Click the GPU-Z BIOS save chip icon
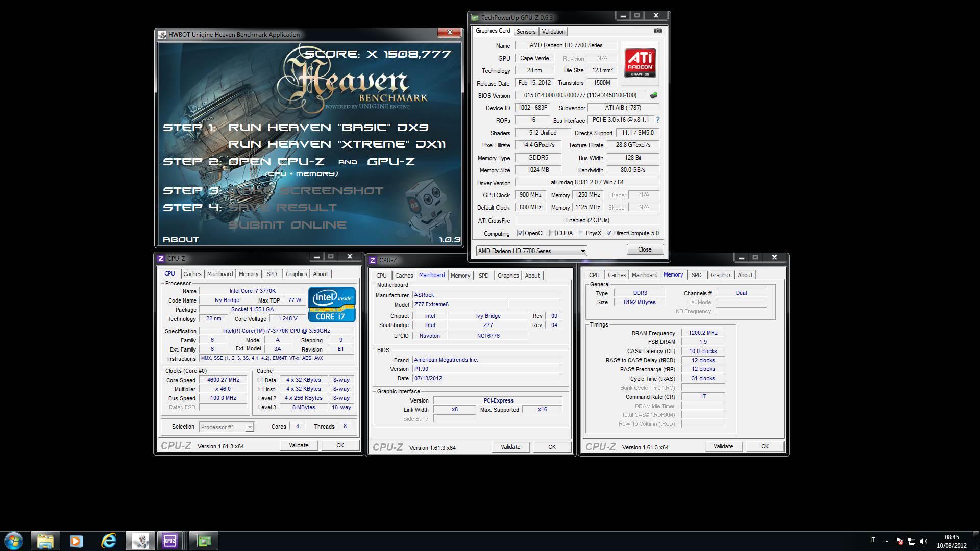 (x=653, y=95)
